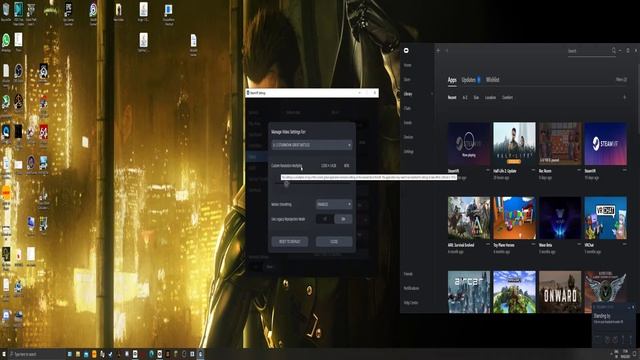The width and height of the screenshot is (640, 360).
Task: Open Settings in the Oculus sidebar
Action: click(x=409, y=151)
